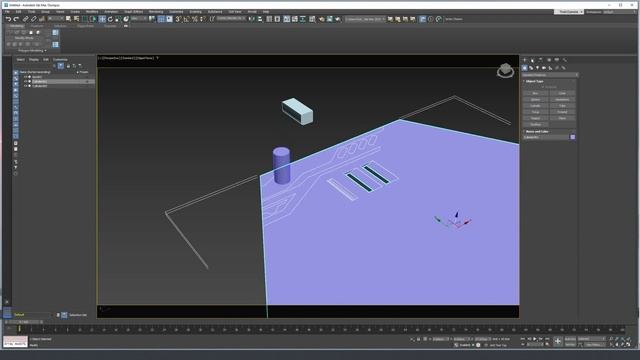Open the Curve Editor from toolbar
The height and width of the screenshot is (360, 640).
pos(295,19)
